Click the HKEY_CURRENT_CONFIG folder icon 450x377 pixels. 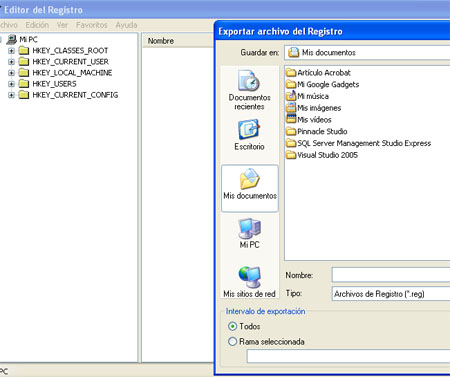click(24, 95)
